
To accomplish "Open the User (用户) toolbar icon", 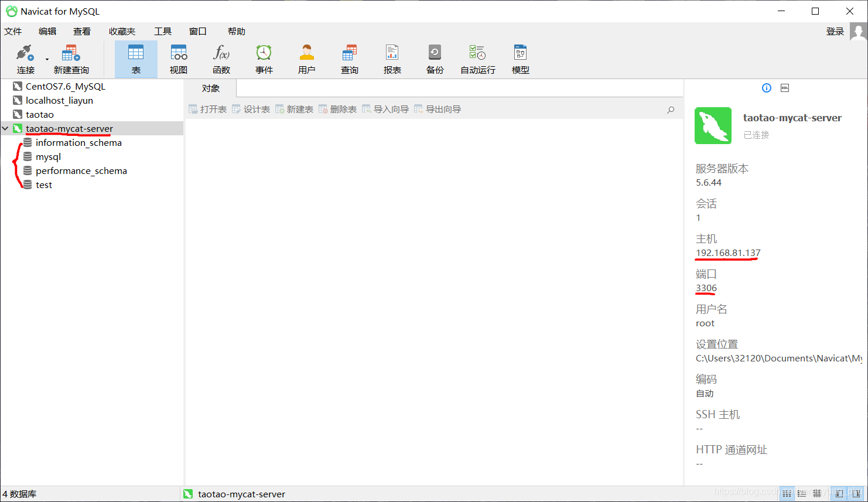I will [x=307, y=59].
